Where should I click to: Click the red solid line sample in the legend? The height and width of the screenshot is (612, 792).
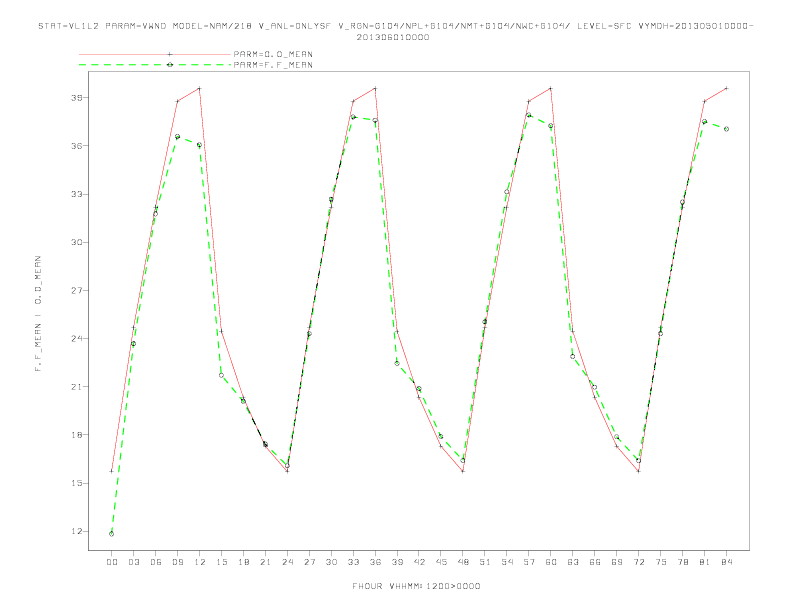pos(155,54)
